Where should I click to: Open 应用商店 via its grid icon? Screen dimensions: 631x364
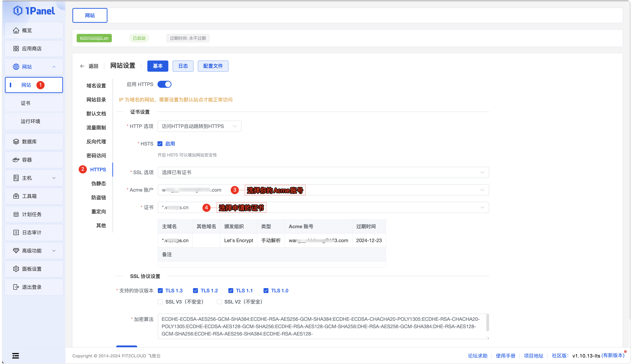point(16,48)
